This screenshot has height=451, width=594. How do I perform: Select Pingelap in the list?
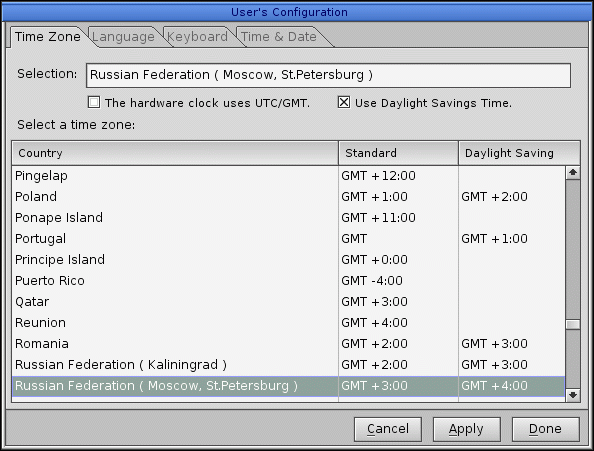(x=288, y=176)
